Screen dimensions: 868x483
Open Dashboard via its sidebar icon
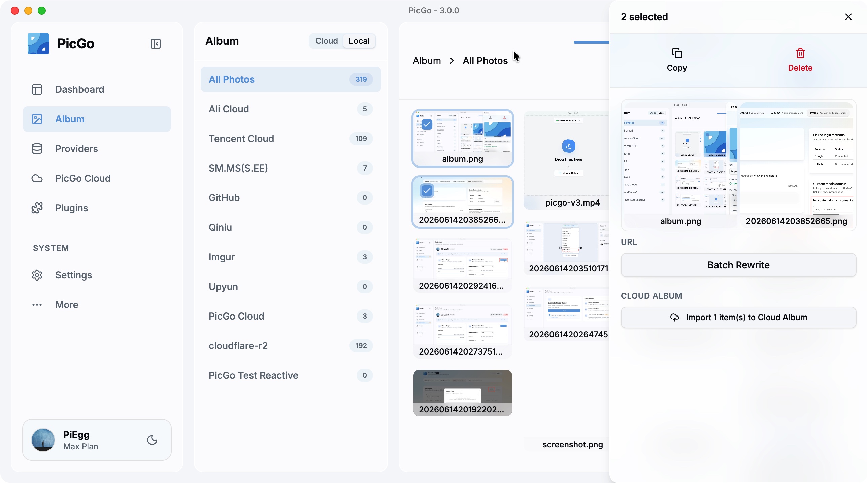[37, 89]
